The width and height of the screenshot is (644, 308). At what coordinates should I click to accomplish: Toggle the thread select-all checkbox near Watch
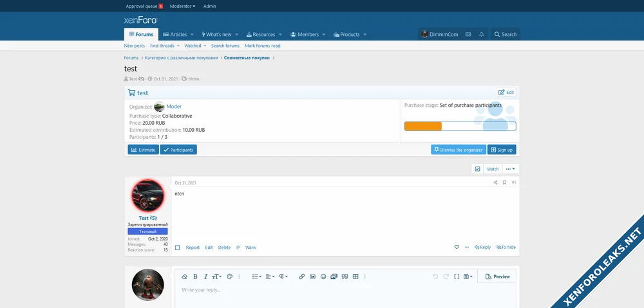pos(477,169)
